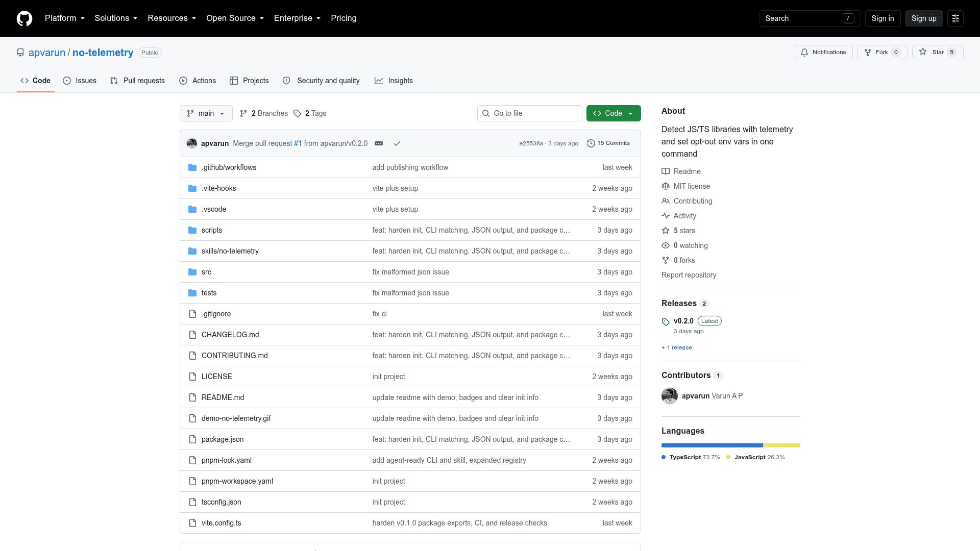Click the file icon beside LICENSE
This screenshot has width=980, height=551.
point(192,377)
